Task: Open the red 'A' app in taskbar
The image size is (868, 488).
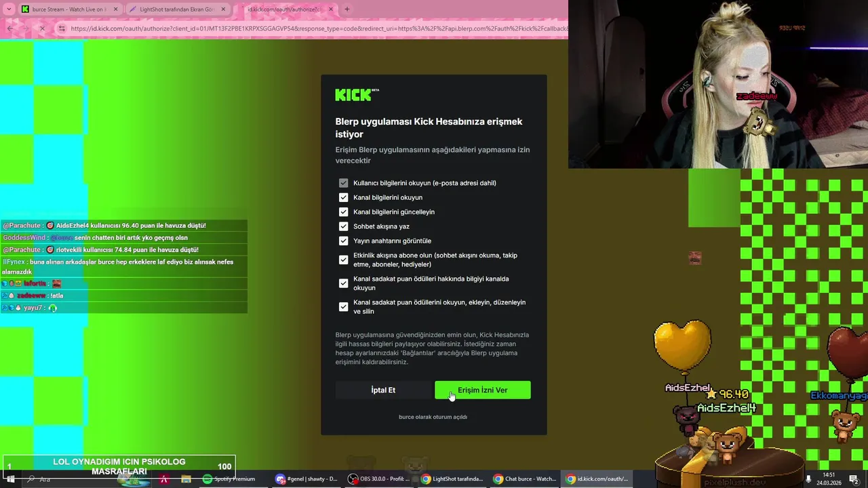Action: point(164,479)
